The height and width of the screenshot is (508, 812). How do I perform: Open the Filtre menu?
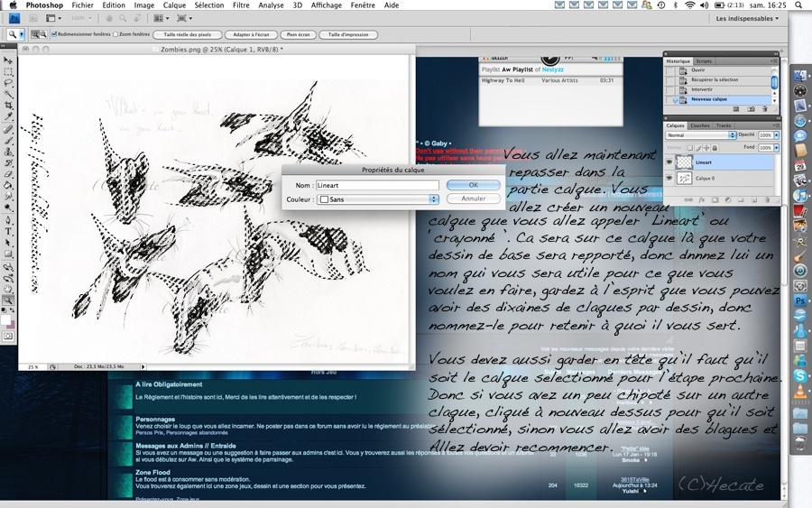[x=241, y=5]
